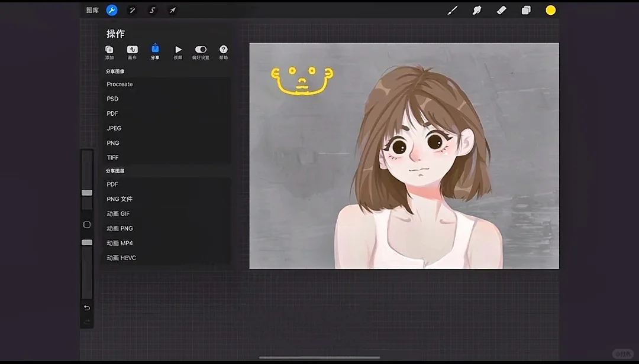Select the Brush tool
This screenshot has height=364, width=639.
pos(452,10)
